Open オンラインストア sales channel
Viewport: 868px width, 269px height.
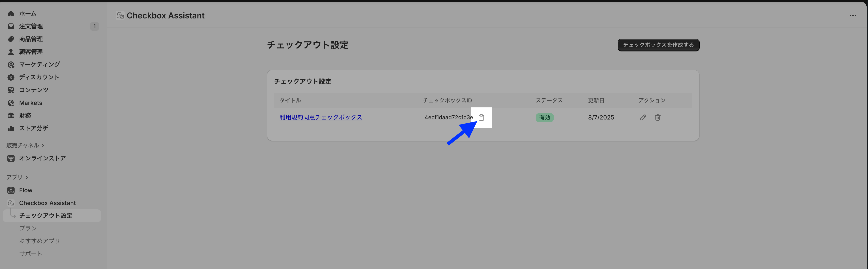tap(42, 158)
